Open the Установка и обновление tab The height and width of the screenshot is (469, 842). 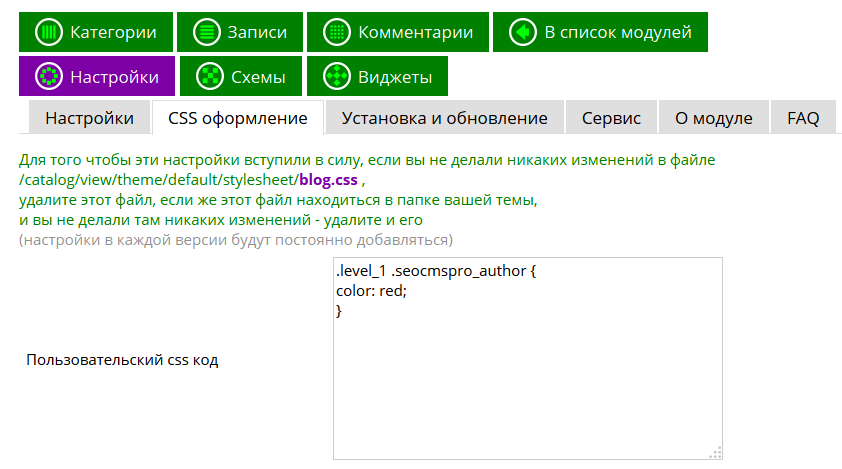(444, 118)
